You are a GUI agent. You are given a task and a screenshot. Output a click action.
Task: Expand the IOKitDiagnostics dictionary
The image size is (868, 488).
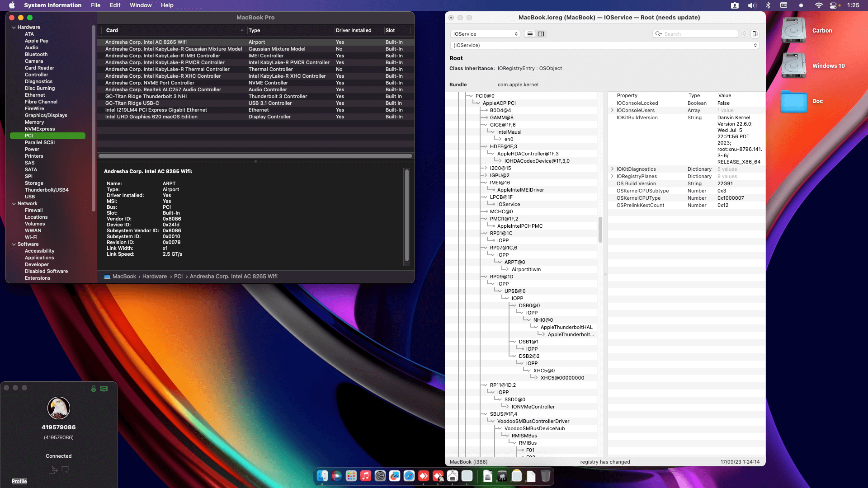pyautogui.click(x=613, y=169)
